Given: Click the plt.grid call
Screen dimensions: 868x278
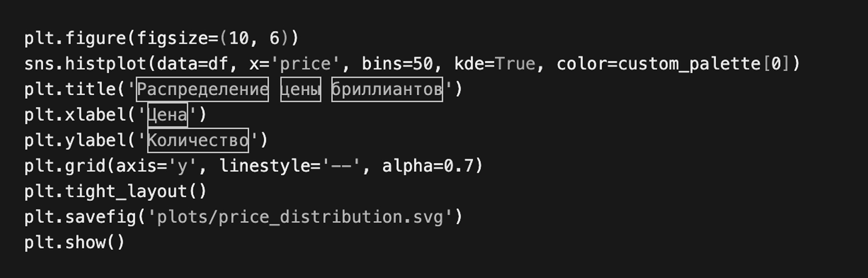Looking at the screenshot, I should [65, 166].
